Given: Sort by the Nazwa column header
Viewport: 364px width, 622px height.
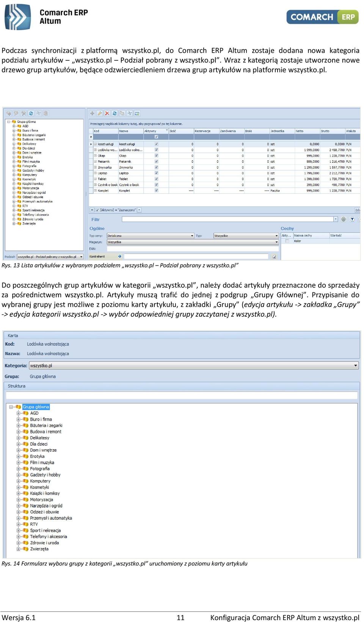Looking at the screenshot, I should (x=131, y=131).
